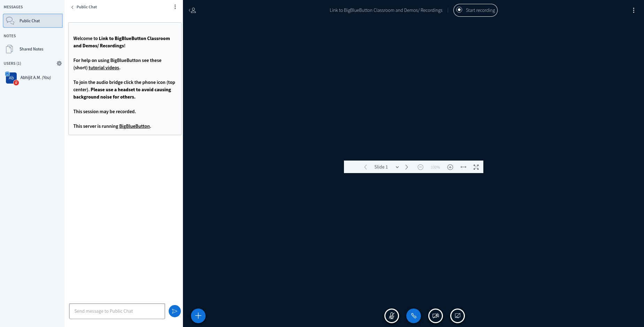Click the Public Chat message input field
The width and height of the screenshot is (644, 327).
point(117,311)
